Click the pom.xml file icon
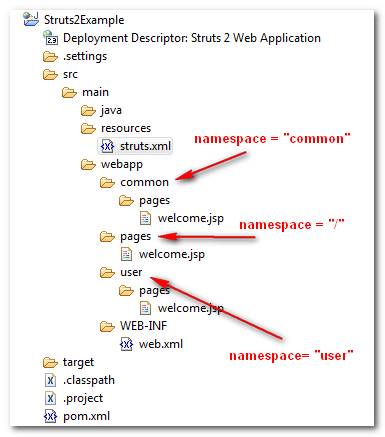 point(50,416)
